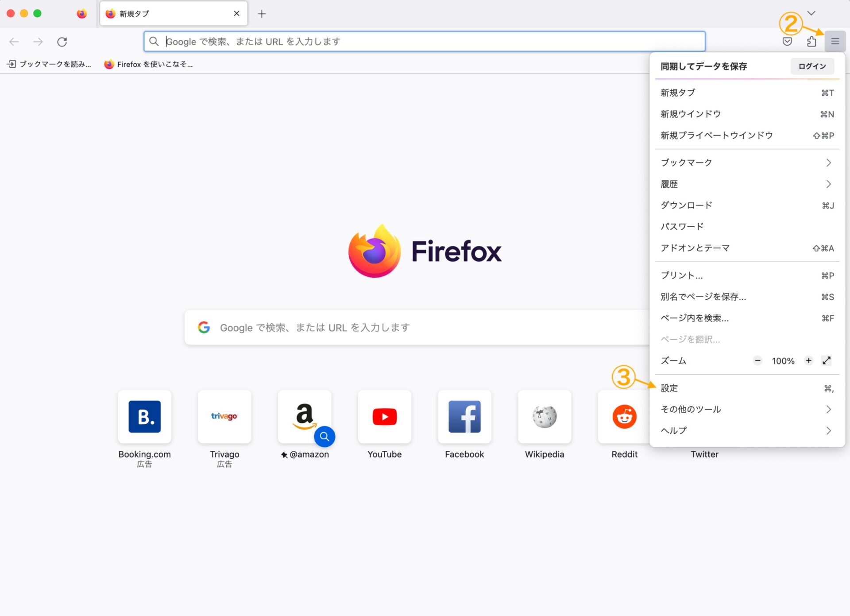Select 新規ウインドウ menu item
This screenshot has width=850, height=616.
coord(747,114)
